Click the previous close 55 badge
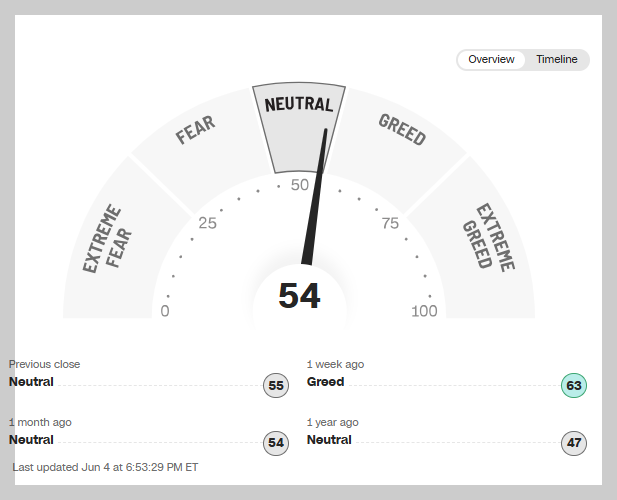Image resolution: width=617 pixels, height=500 pixels. pos(276,386)
